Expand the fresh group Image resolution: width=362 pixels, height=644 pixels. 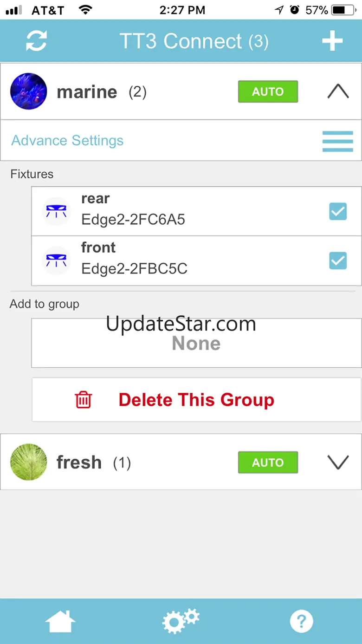338,462
